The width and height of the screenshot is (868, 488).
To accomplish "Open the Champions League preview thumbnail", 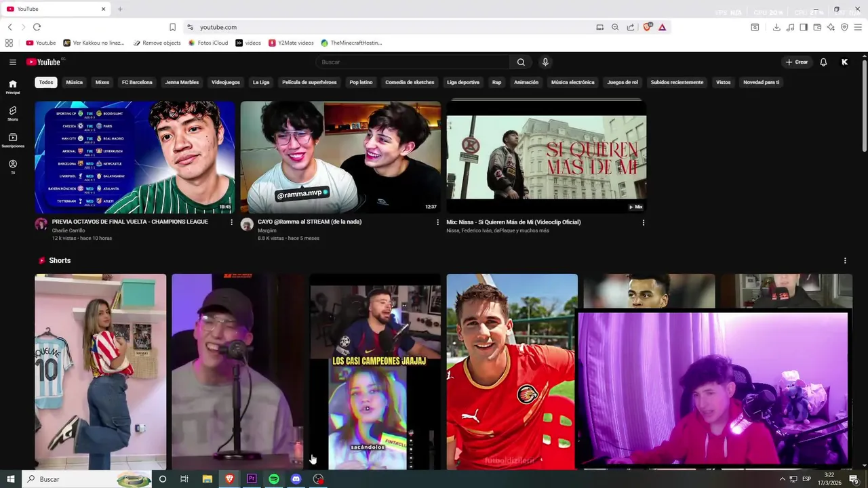I will click(x=135, y=157).
